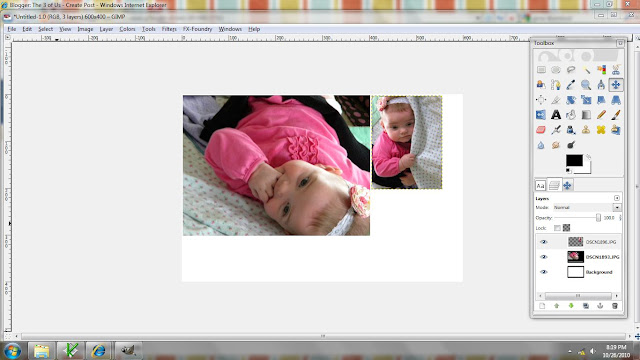Enable Lock pixels checkbox in Layers

557,228
